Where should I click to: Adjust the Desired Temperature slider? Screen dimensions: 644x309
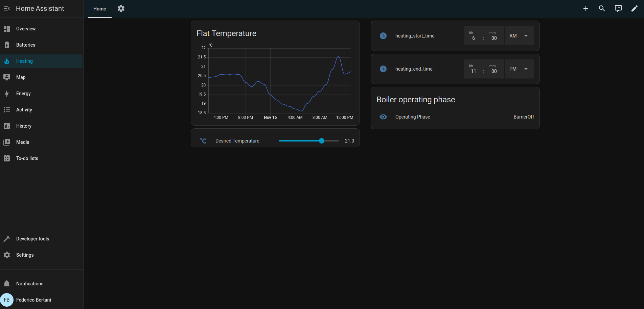321,141
